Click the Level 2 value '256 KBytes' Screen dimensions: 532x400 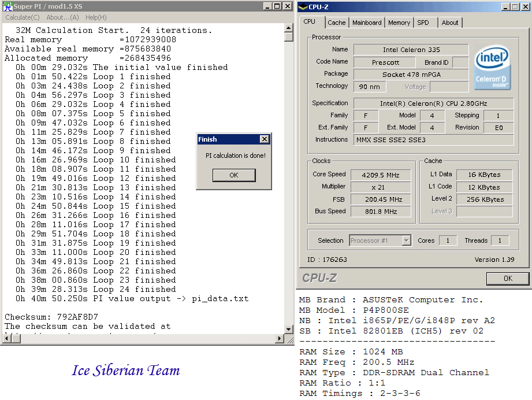coord(484,199)
